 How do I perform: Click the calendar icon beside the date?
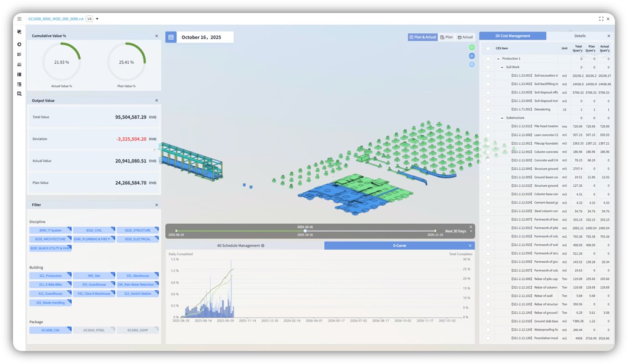click(171, 37)
